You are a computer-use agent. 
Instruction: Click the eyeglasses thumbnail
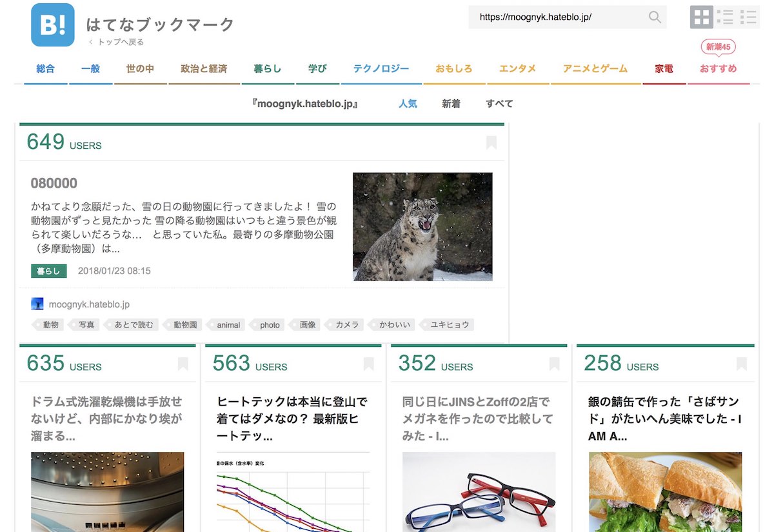[x=479, y=491]
